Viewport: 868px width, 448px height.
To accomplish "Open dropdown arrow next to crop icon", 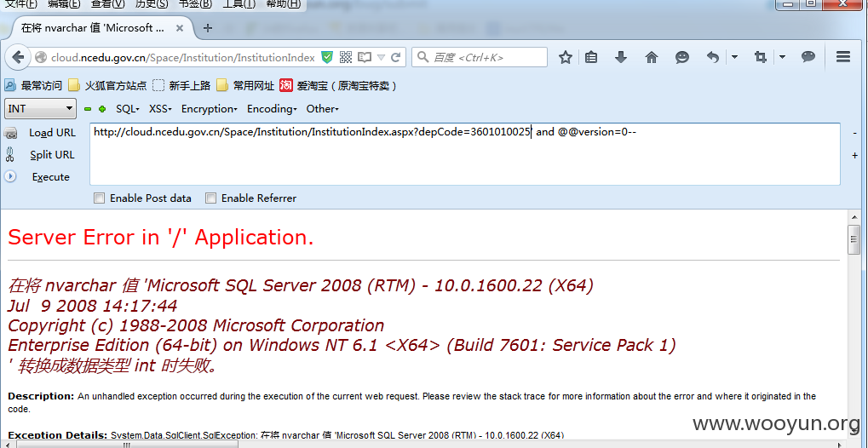I will 782,56.
